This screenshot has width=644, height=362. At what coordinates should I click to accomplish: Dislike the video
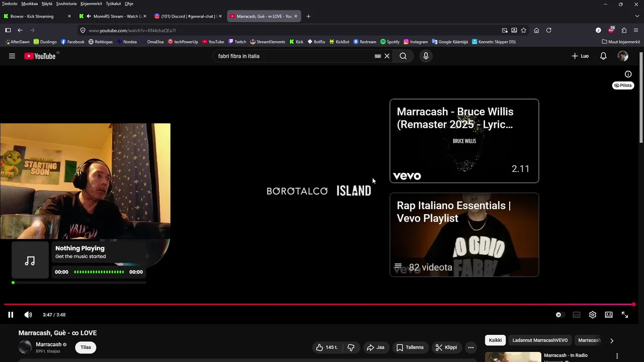pos(351,347)
